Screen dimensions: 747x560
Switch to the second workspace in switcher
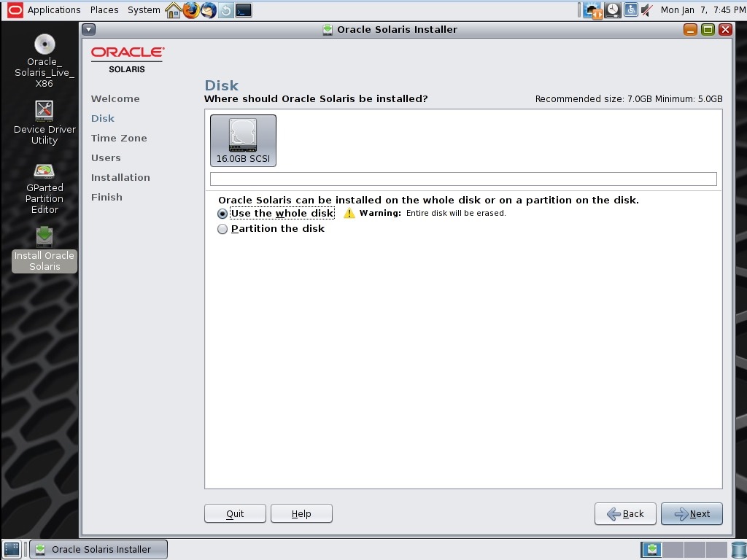[673, 549]
